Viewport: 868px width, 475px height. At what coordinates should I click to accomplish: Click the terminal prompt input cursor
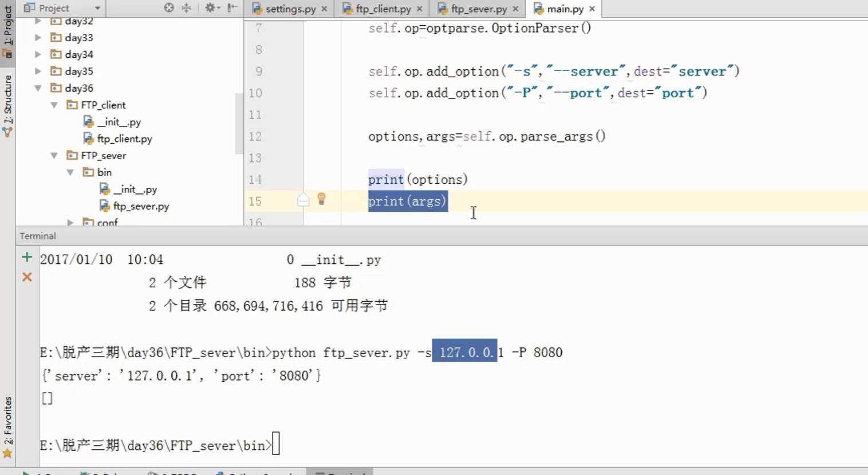click(276, 444)
